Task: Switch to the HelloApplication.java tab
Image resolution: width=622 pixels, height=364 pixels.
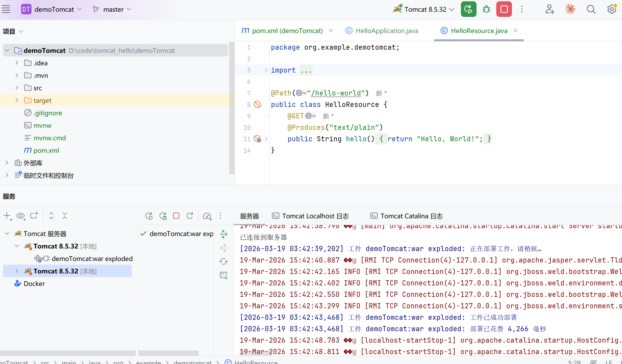Action: (x=386, y=31)
